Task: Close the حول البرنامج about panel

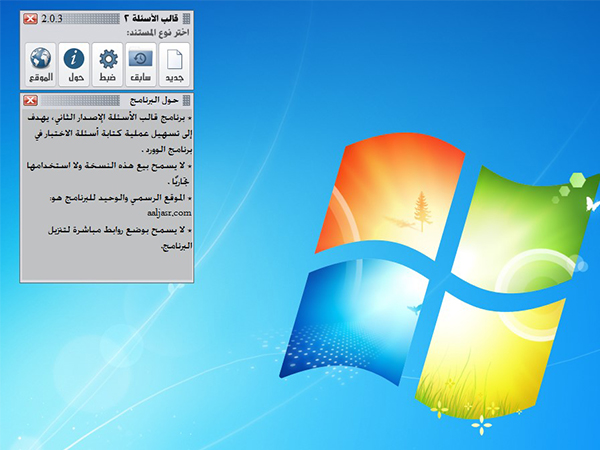Action: pyautogui.click(x=30, y=101)
